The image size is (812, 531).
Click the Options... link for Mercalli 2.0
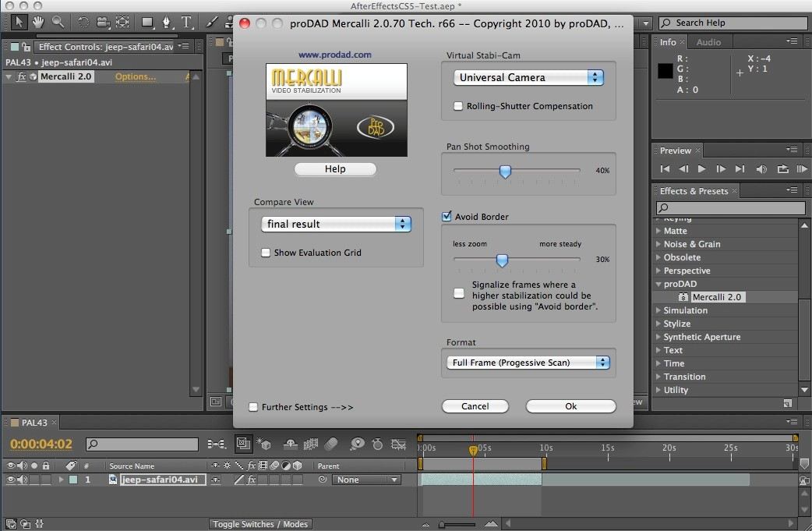click(x=135, y=76)
